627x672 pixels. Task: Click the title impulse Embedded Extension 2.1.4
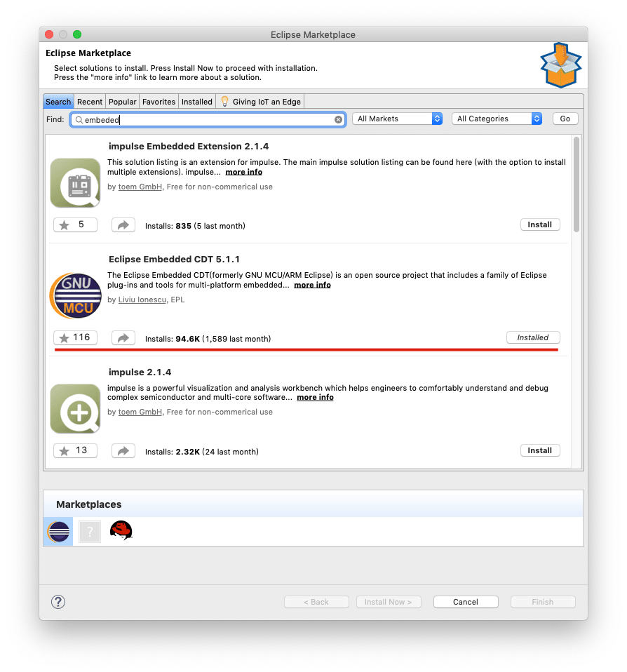(x=189, y=146)
